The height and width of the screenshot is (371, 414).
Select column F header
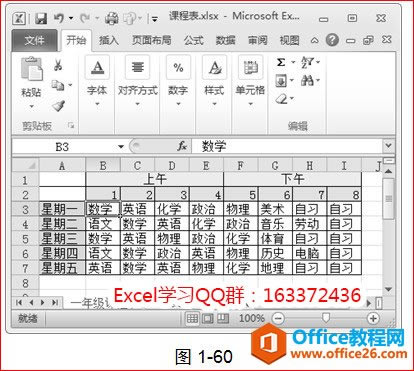pyautogui.click(x=240, y=165)
